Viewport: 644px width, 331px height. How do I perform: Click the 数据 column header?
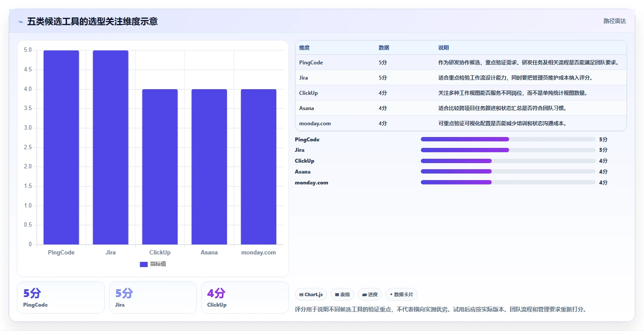384,47
